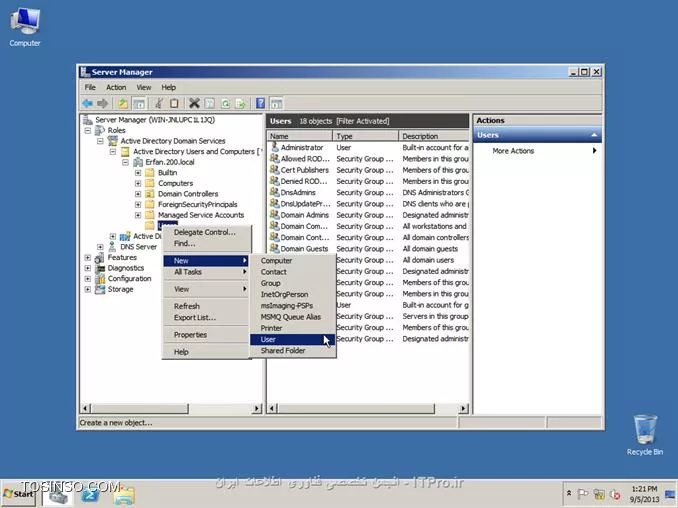
Task: Choose Delegate Control from context menu
Action: (205, 232)
